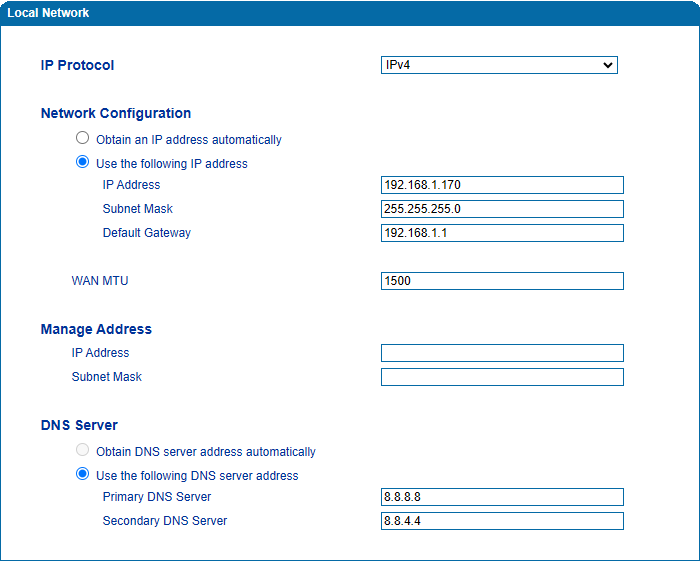Click the Manage Address section heading
Image resolution: width=700 pixels, height=561 pixels.
[x=96, y=329]
